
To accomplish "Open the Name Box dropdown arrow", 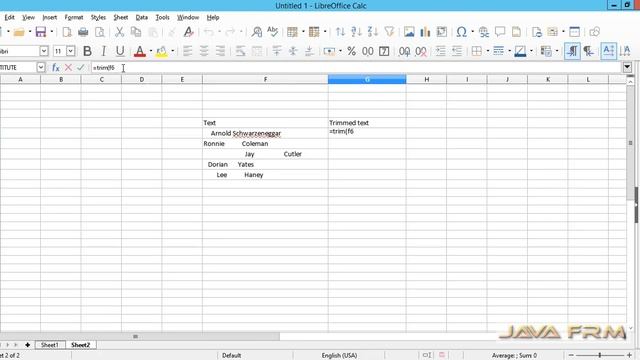I will [40, 67].
